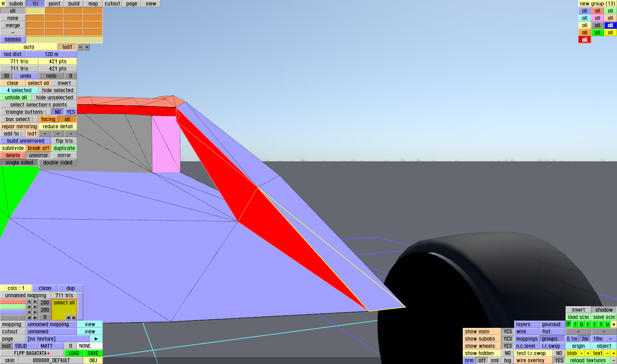
Task: Switch to P perspective view button
Action: (x=569, y=324)
